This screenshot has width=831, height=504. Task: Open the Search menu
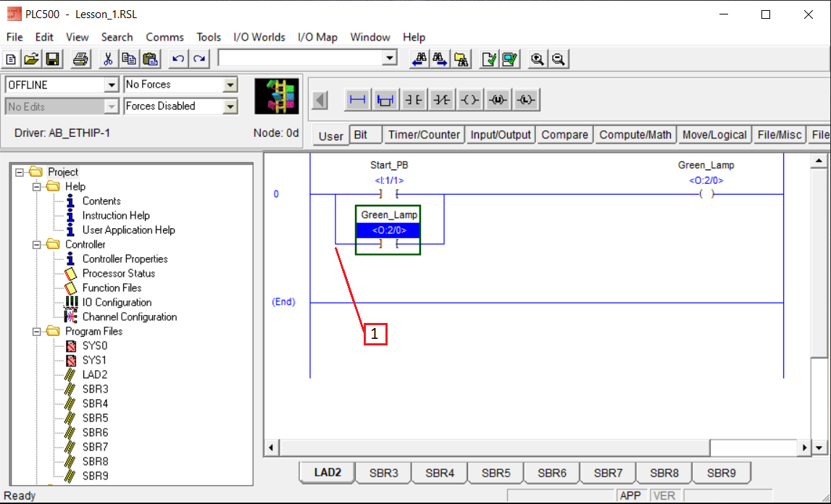pos(117,37)
